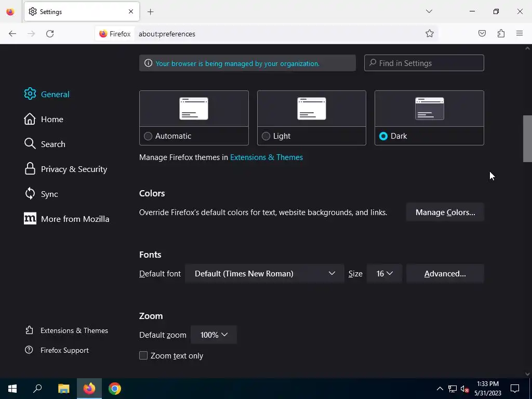The width and height of the screenshot is (532, 399).
Task: Launch Google Chrome from the taskbar
Action: click(115, 389)
